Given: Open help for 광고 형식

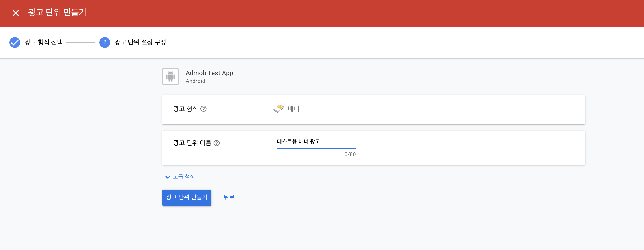Looking at the screenshot, I should [203, 109].
